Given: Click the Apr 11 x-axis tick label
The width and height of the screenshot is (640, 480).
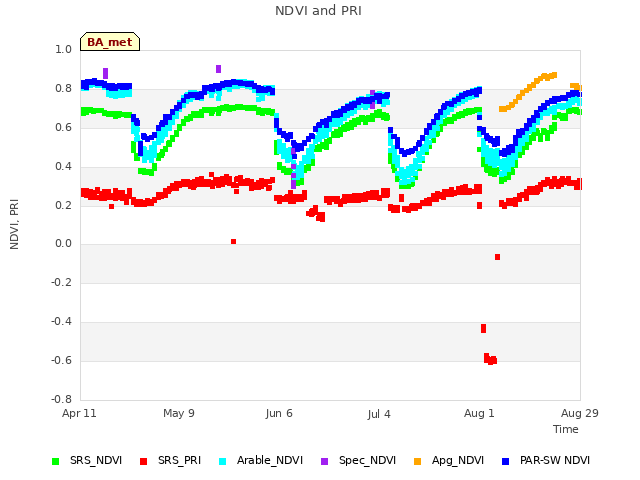Looking at the screenshot, I should (79, 413).
